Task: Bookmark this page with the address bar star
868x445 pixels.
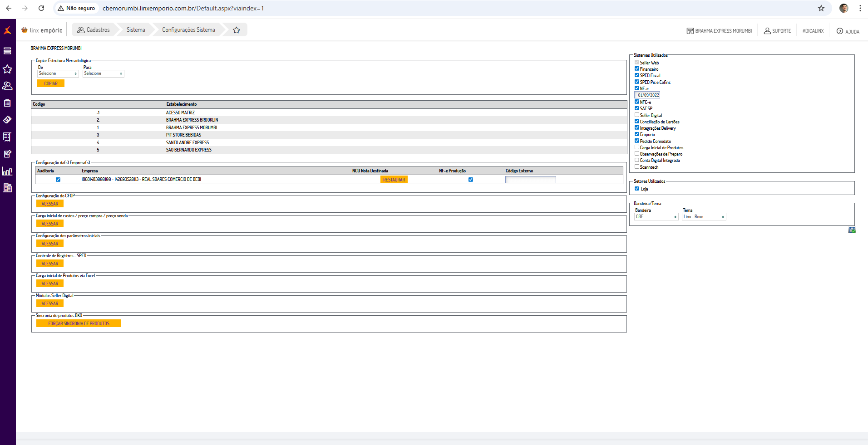Action: click(821, 8)
